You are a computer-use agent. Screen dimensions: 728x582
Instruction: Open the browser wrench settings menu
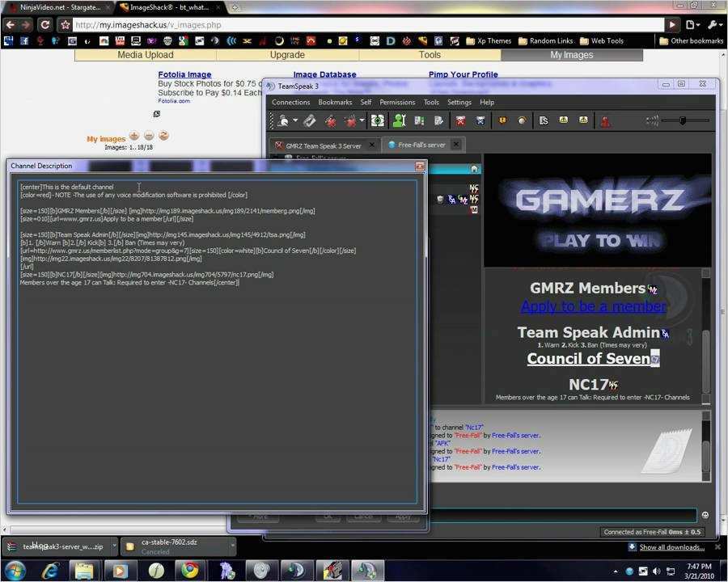click(715, 24)
